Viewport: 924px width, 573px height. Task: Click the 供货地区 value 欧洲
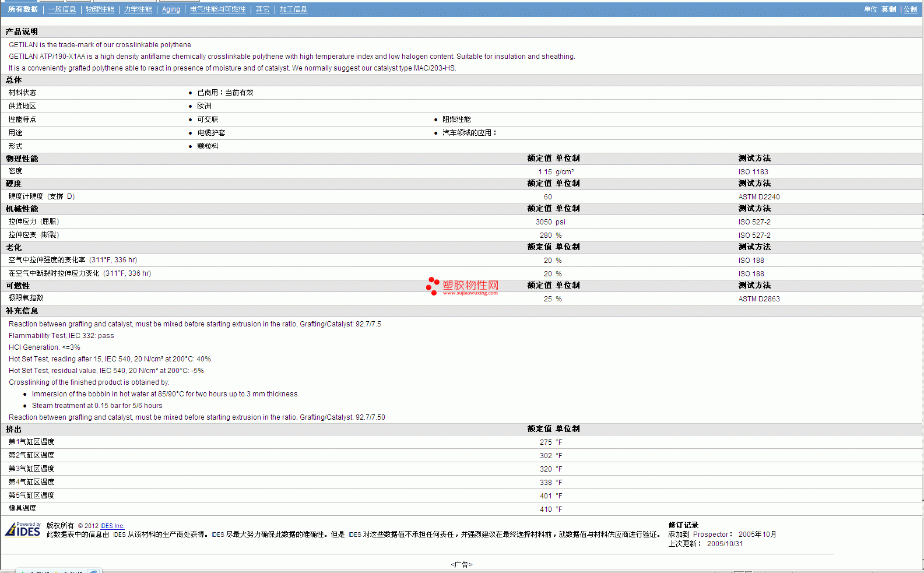(x=204, y=106)
